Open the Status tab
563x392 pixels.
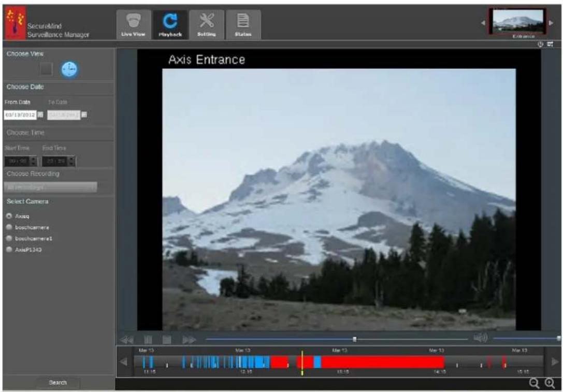coord(243,24)
